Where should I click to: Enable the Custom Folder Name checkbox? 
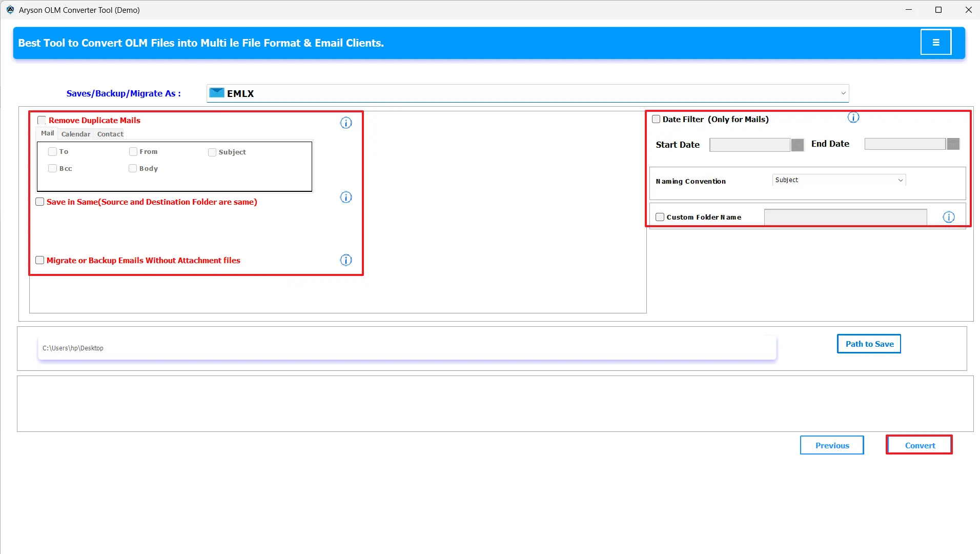coord(660,217)
